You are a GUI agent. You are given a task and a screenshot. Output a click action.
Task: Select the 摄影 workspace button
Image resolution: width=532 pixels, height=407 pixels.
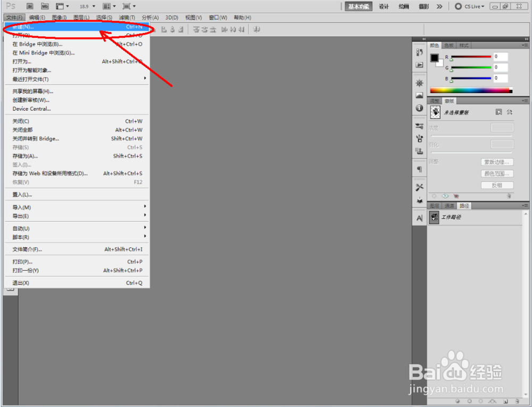point(424,6)
